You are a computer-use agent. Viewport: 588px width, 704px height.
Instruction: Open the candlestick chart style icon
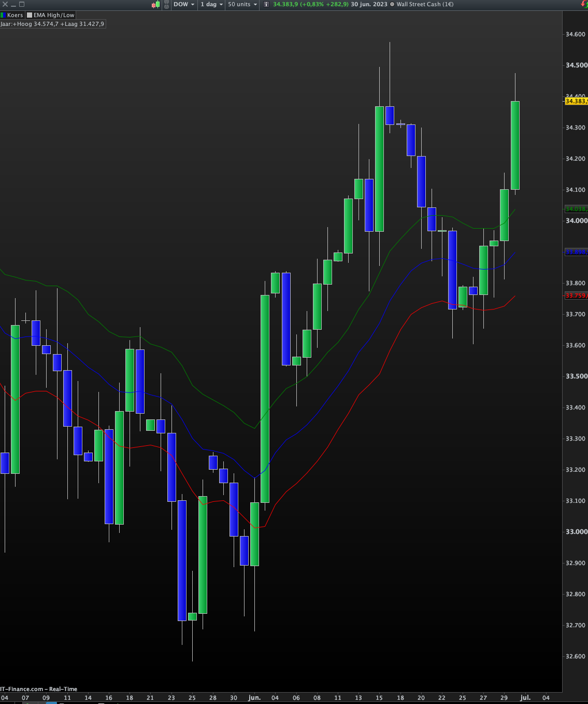[156, 4]
